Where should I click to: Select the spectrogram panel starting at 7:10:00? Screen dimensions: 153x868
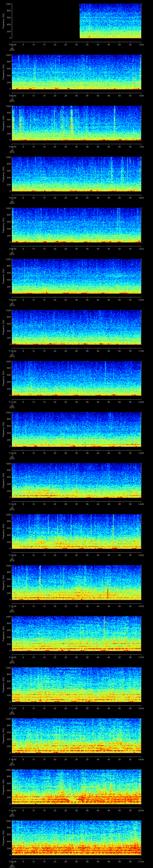77,327
